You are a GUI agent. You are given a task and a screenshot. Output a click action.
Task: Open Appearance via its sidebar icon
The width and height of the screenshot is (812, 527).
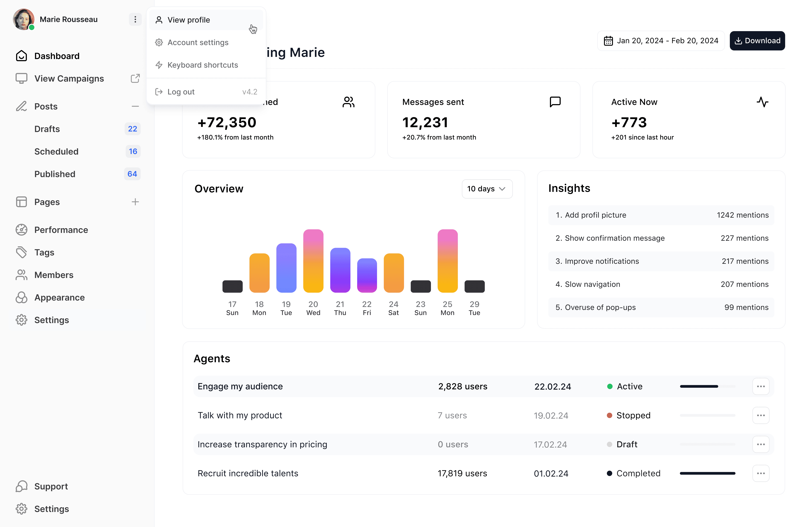21,297
